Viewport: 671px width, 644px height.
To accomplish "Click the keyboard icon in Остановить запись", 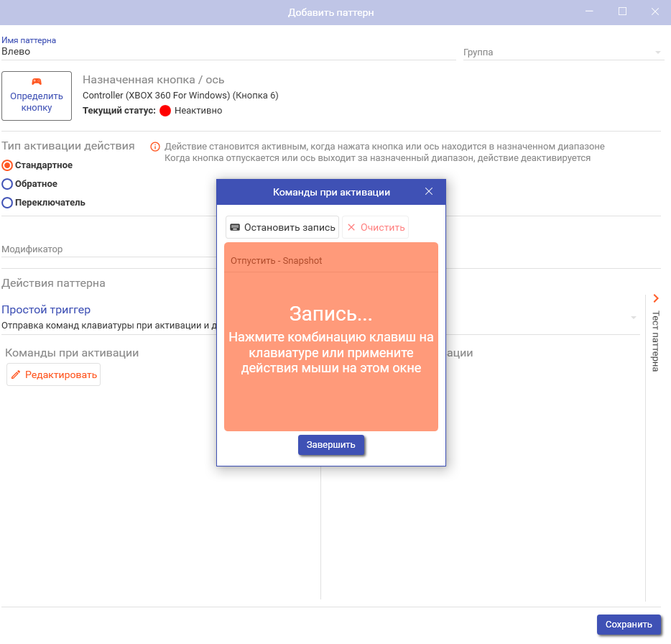I will [235, 227].
